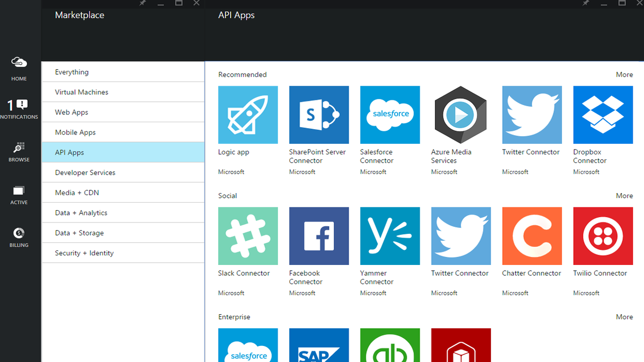Select the SAP tile in Enterprise row
This screenshot has height=362, width=644.
click(319, 345)
